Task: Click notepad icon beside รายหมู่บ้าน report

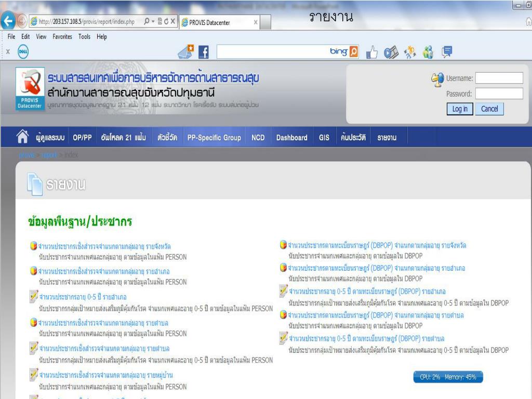Action: click(34, 375)
